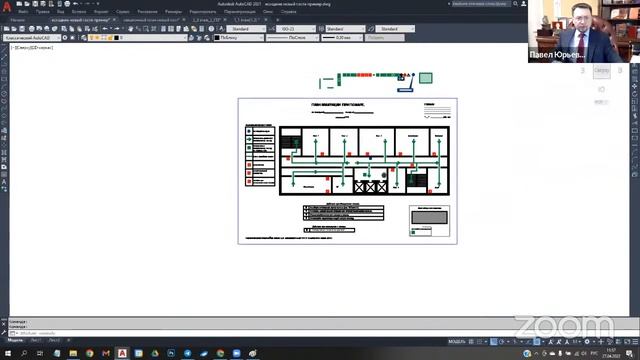640x360 pixels.
Task: Open the Table Style manager icon
Action: 321,29
